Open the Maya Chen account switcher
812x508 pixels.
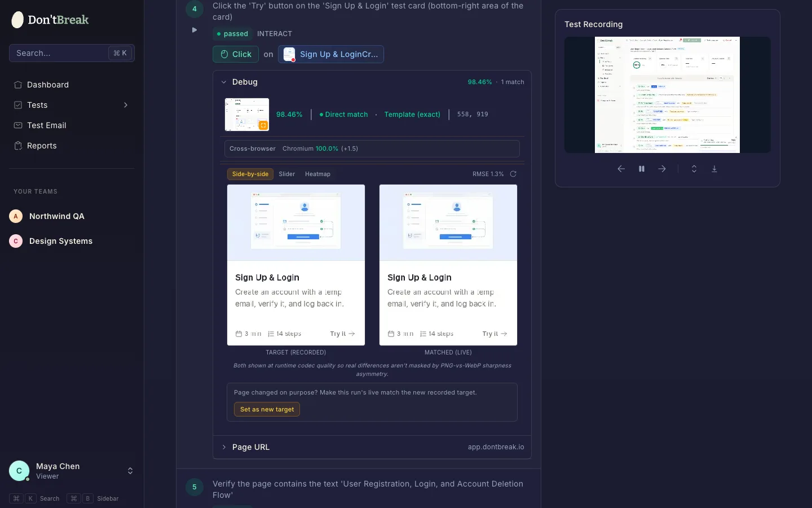coord(72,471)
